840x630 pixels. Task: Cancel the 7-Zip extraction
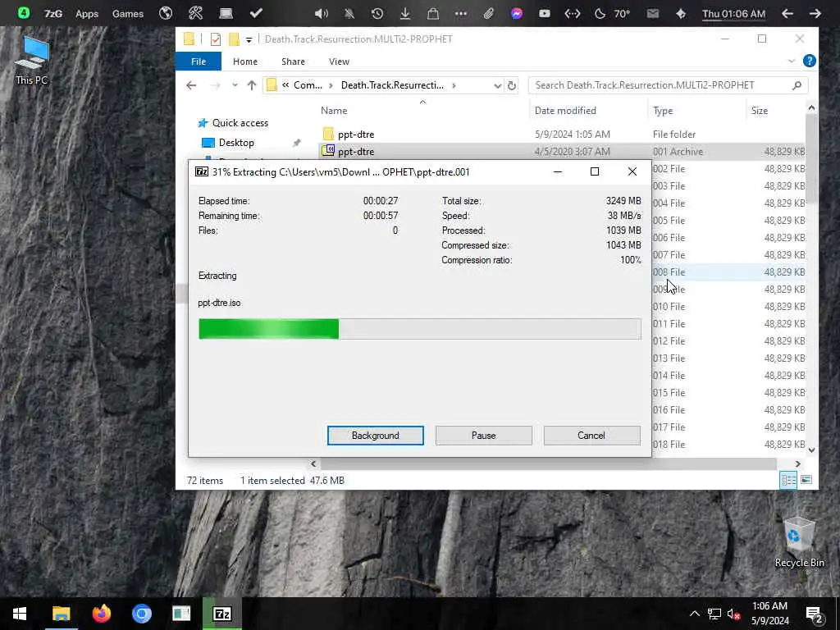(591, 435)
